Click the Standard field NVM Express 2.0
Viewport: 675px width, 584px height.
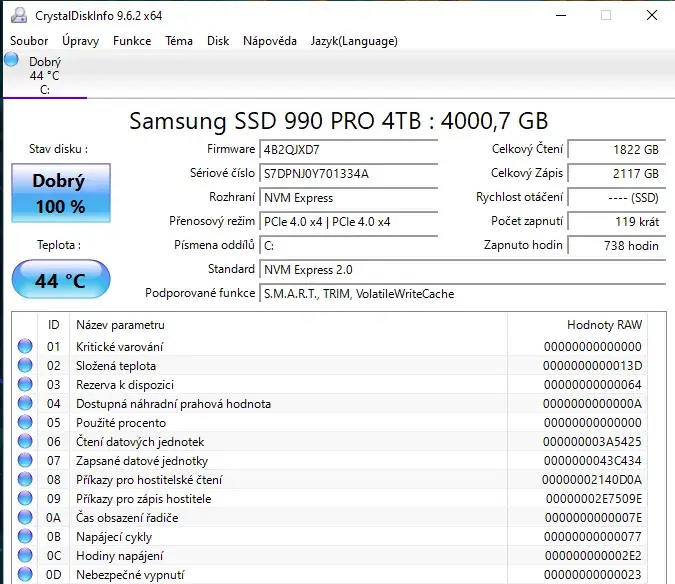tap(463, 270)
